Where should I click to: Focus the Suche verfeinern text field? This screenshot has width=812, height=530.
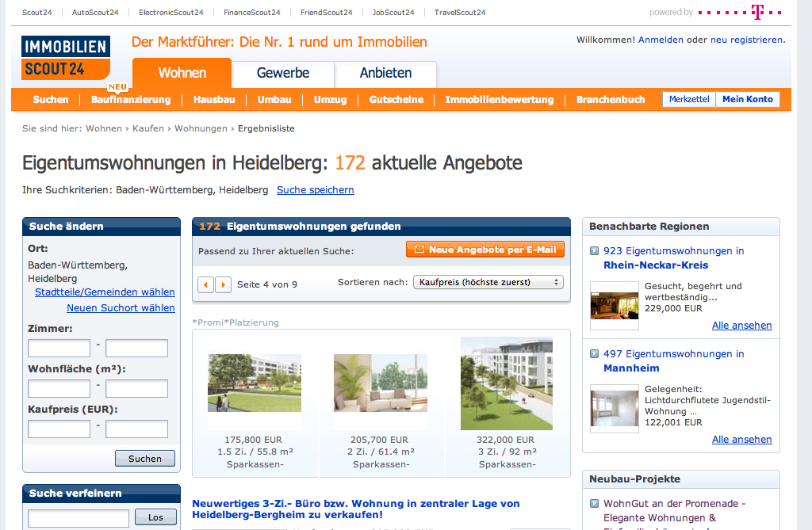(x=79, y=517)
